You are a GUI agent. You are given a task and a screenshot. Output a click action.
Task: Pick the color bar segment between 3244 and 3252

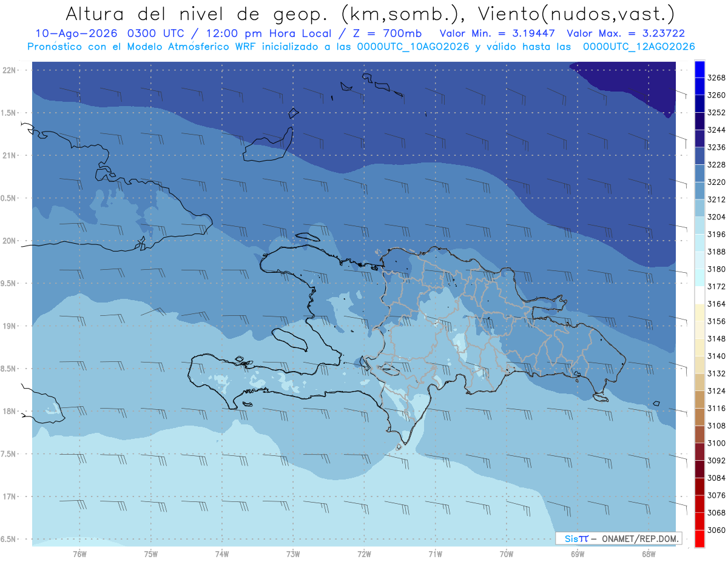(699, 121)
